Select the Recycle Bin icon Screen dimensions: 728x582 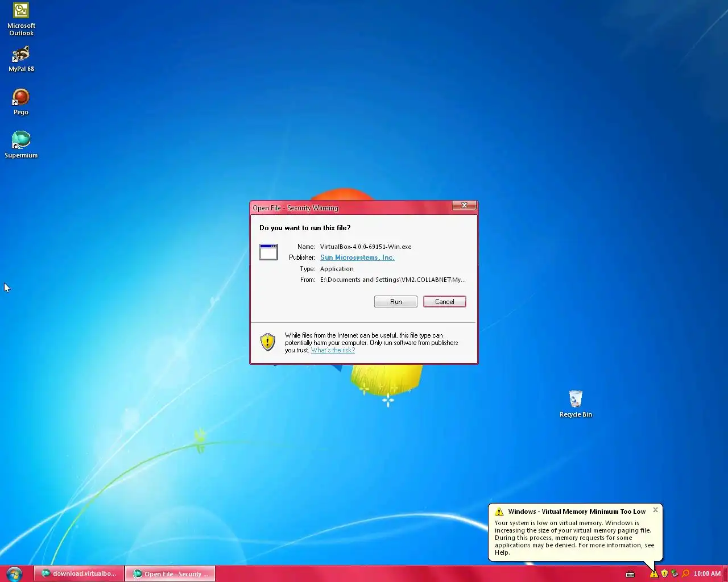(576, 404)
